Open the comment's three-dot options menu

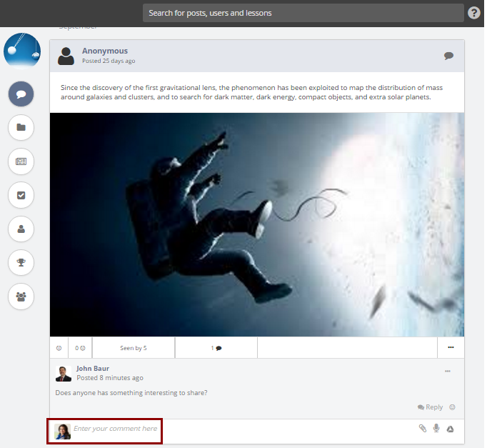[x=447, y=371]
